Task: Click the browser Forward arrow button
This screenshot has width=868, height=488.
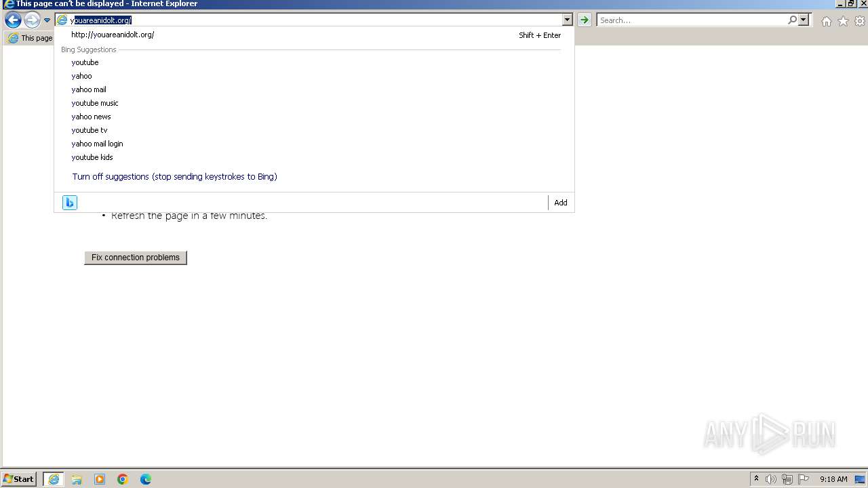Action: 32,20
